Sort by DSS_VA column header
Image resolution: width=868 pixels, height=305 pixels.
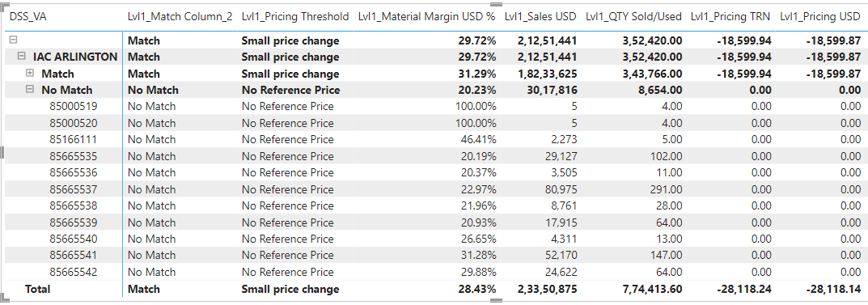pyautogui.click(x=28, y=17)
